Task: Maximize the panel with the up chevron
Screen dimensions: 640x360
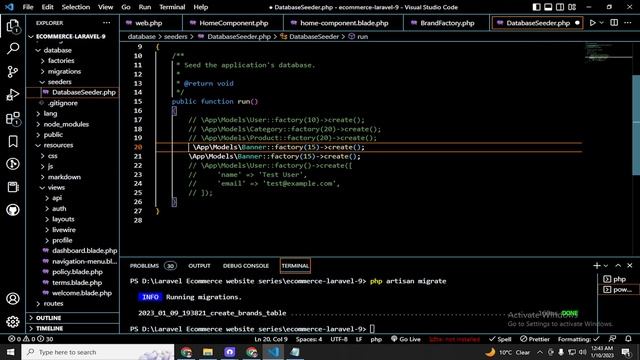Action: [x=618, y=266]
